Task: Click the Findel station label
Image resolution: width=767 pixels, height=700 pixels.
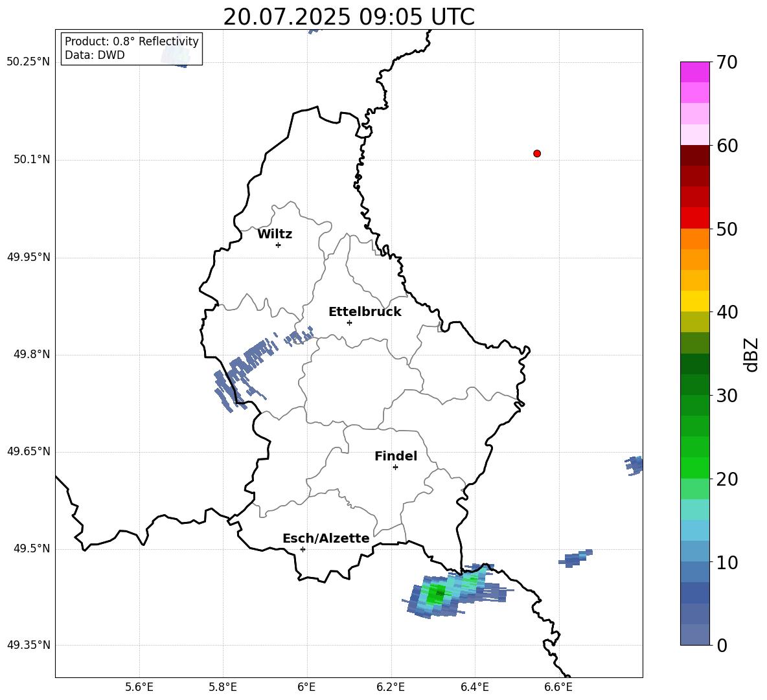Action: pos(396,456)
